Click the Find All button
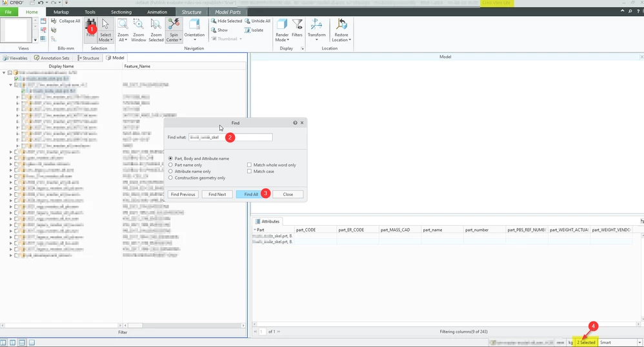This screenshot has height=347, width=644. [251, 194]
